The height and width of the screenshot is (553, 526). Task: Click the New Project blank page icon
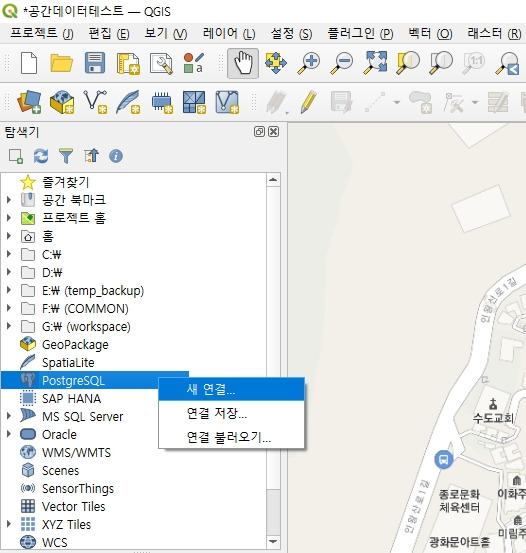[x=29, y=63]
